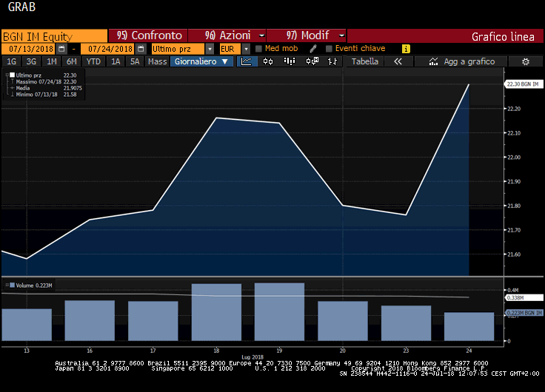Open chart settings gear icon
Screen dimensions: 545x392
pyautogui.click(x=526, y=61)
